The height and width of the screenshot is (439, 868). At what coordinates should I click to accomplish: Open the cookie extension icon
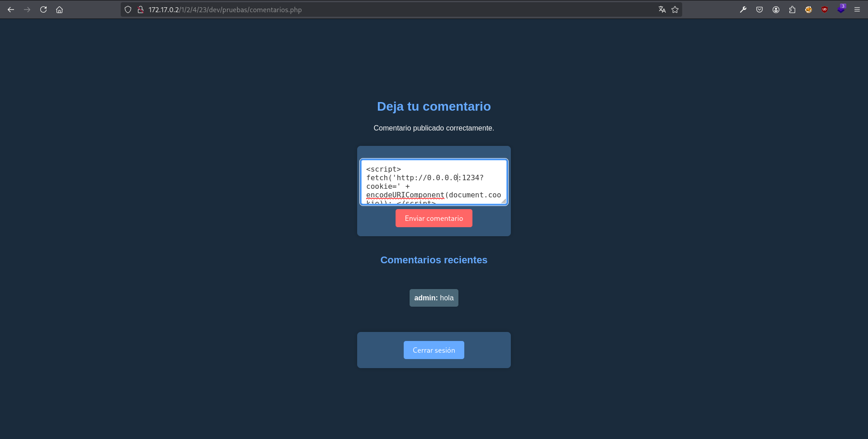(x=808, y=9)
